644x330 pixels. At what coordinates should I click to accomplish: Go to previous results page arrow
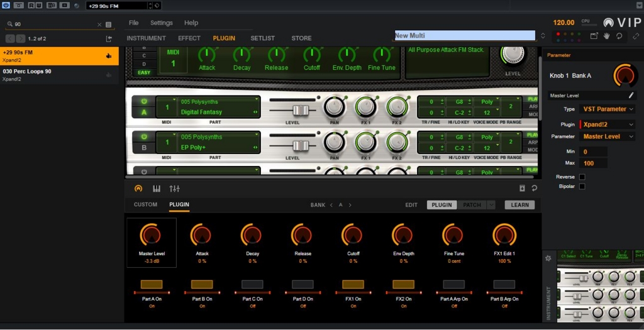(10, 38)
